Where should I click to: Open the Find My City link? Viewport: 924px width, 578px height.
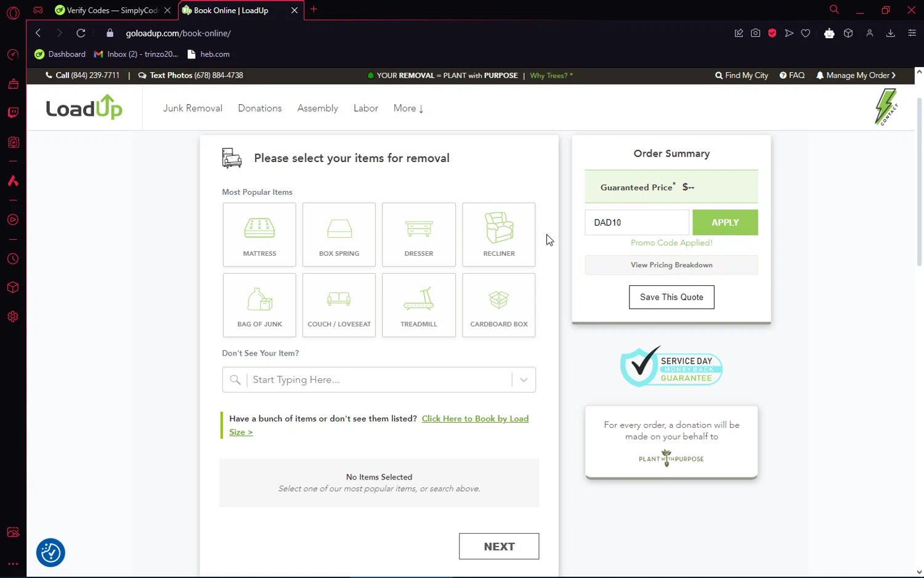(742, 75)
